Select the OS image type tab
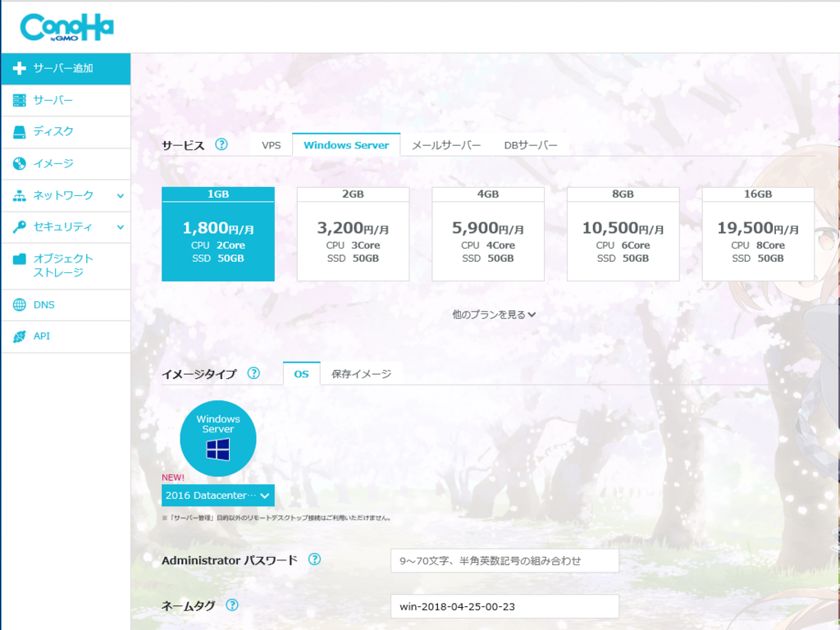Viewport: 840px width, 630px height. 302,373
